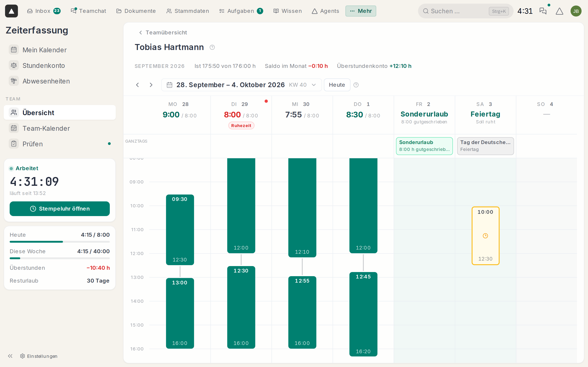Open the Aufgaben tab
This screenshot has height=367, width=588.
click(x=241, y=11)
